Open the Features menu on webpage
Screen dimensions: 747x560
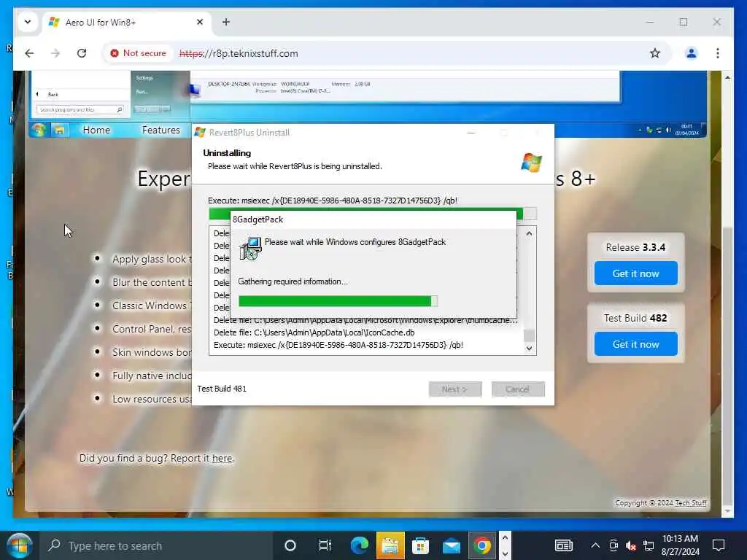161,130
